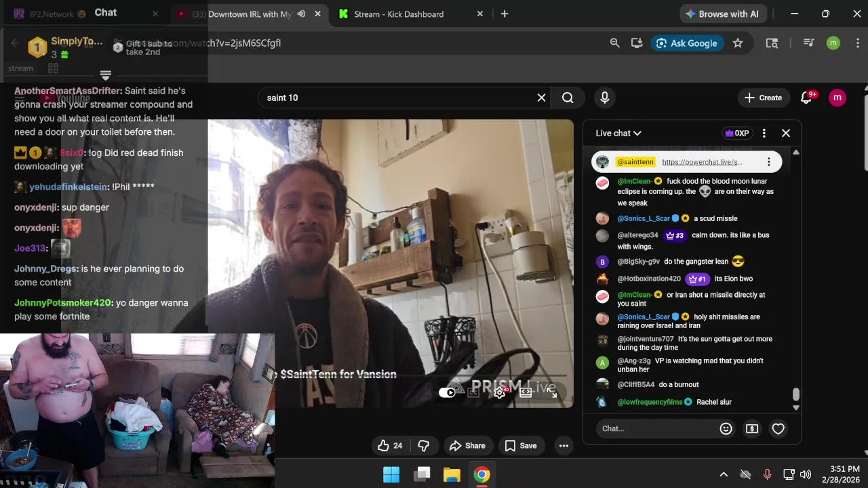
Task: Open the video player settings gear
Action: coord(500,392)
